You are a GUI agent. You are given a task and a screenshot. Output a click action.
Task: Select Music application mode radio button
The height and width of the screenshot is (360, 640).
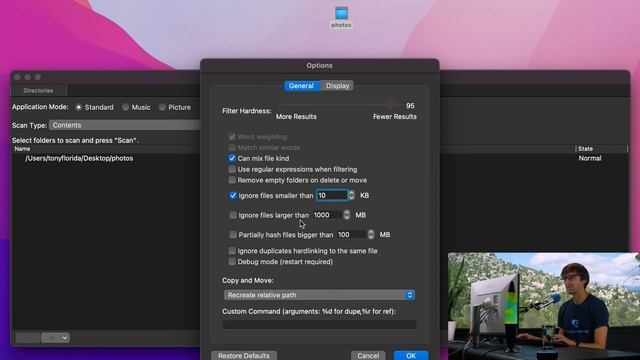126,107
